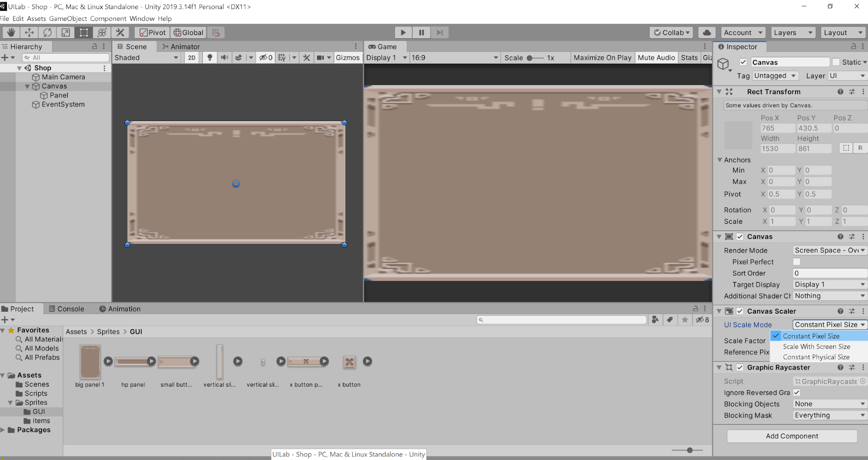Collapse Canvas in Hierarchy tree

pos(27,86)
